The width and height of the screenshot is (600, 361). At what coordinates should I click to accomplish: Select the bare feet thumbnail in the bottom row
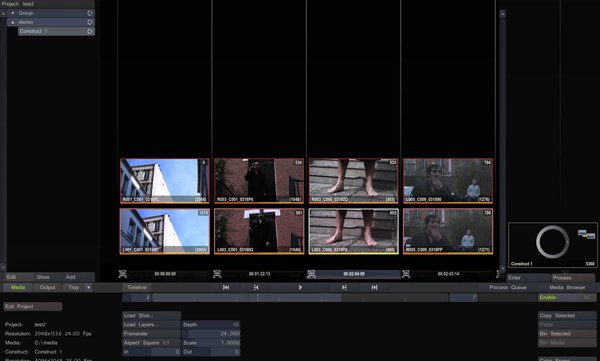coord(354,231)
